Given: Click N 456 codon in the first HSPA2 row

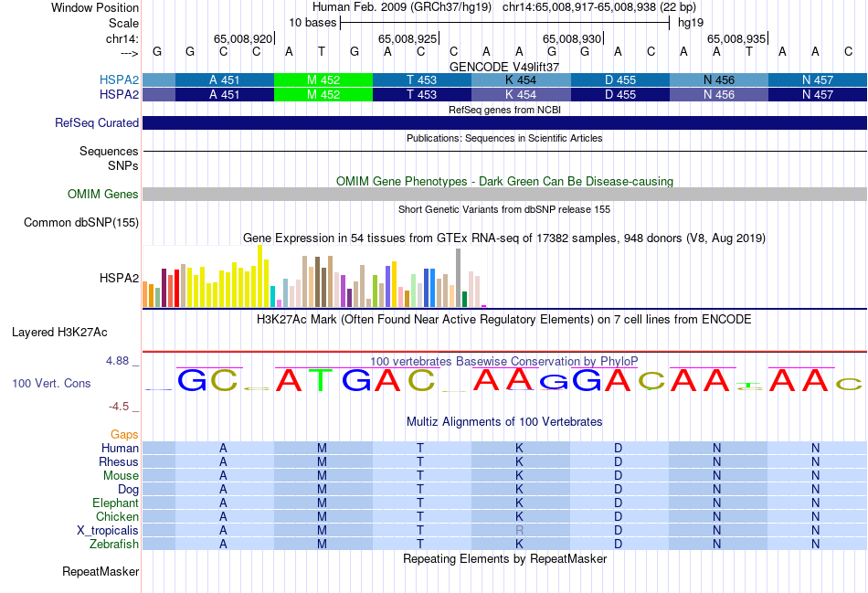Looking at the screenshot, I should 718,80.
